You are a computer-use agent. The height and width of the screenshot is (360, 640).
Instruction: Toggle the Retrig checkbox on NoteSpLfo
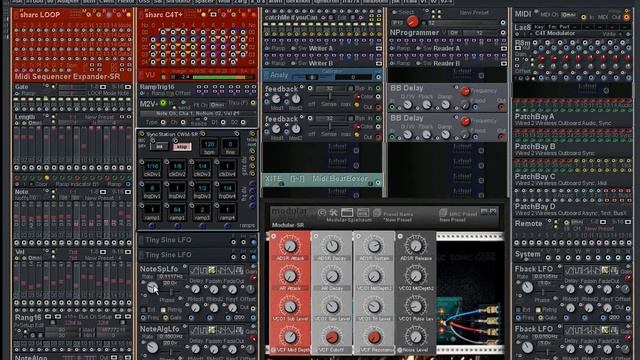pos(163,310)
